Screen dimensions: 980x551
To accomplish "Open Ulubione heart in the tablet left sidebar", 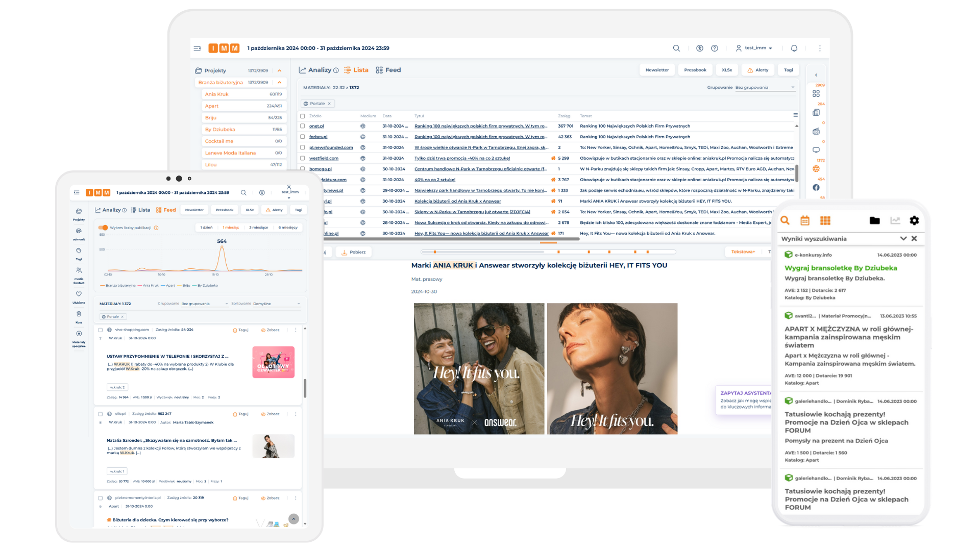I will point(79,297).
